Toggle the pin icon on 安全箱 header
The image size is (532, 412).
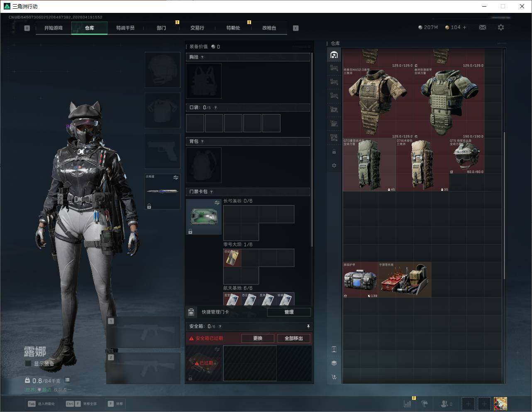point(308,326)
